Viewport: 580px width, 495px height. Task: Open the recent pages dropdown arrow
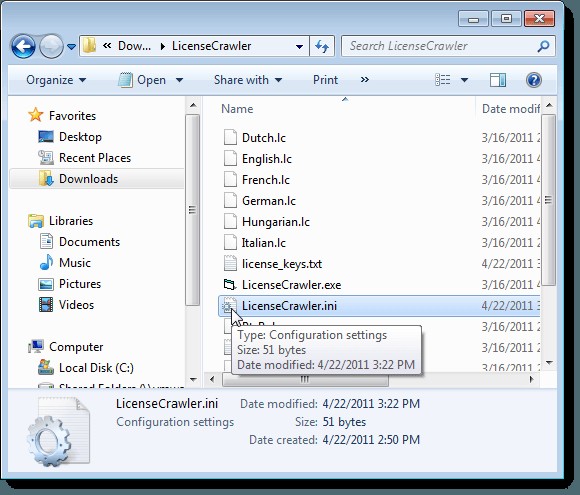71,47
